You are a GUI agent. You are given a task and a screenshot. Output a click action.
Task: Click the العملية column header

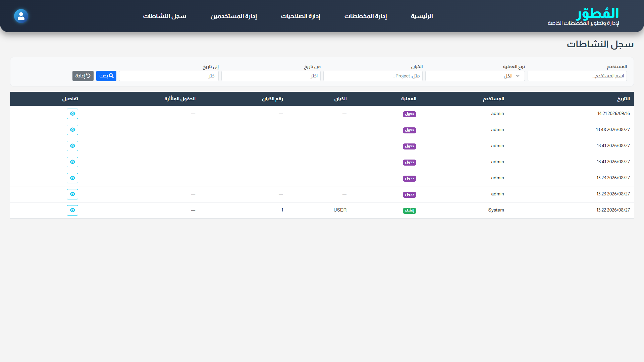(409, 99)
